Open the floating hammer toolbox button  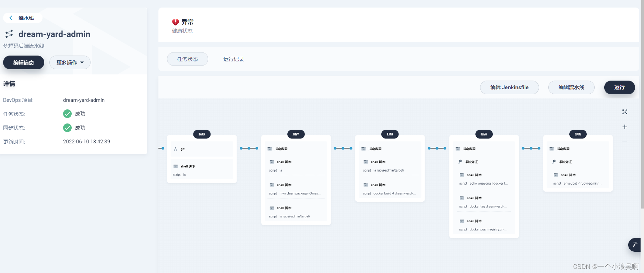[635, 245]
